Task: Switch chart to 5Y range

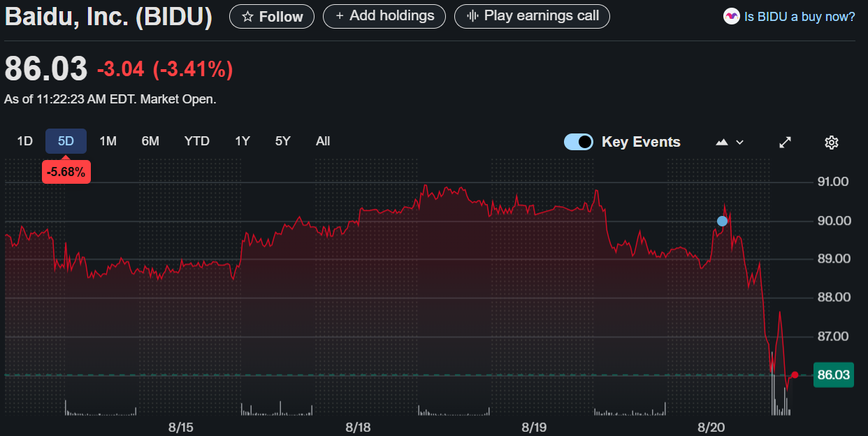Action: pyautogui.click(x=282, y=141)
